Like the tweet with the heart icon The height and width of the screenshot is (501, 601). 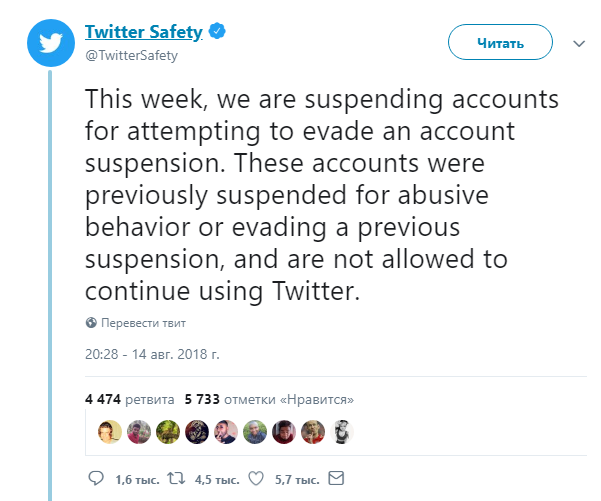(256, 478)
